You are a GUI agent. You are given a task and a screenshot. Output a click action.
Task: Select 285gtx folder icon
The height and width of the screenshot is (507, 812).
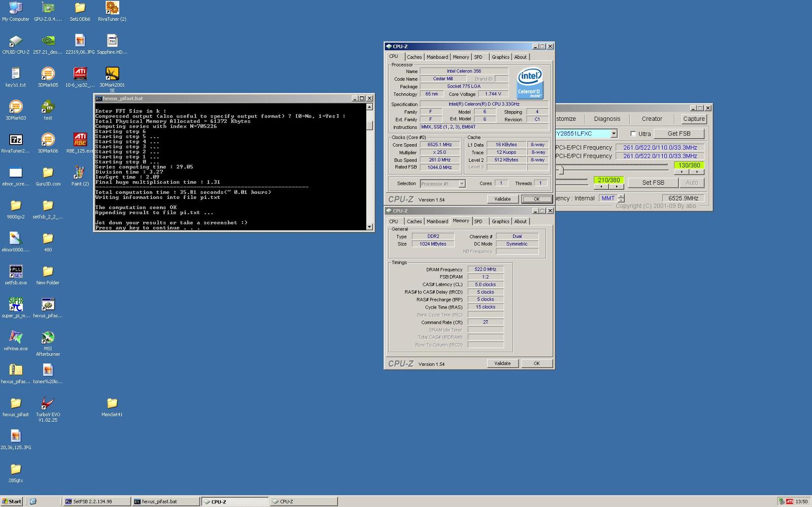tap(16, 474)
